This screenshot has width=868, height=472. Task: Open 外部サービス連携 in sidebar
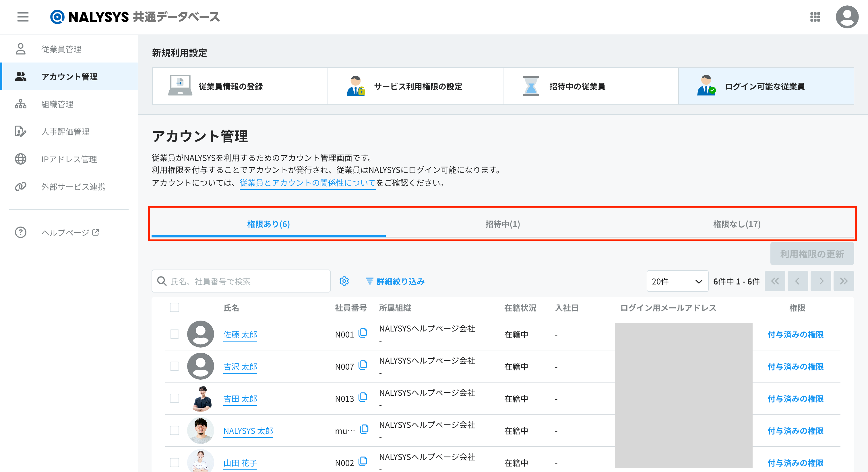point(73,187)
